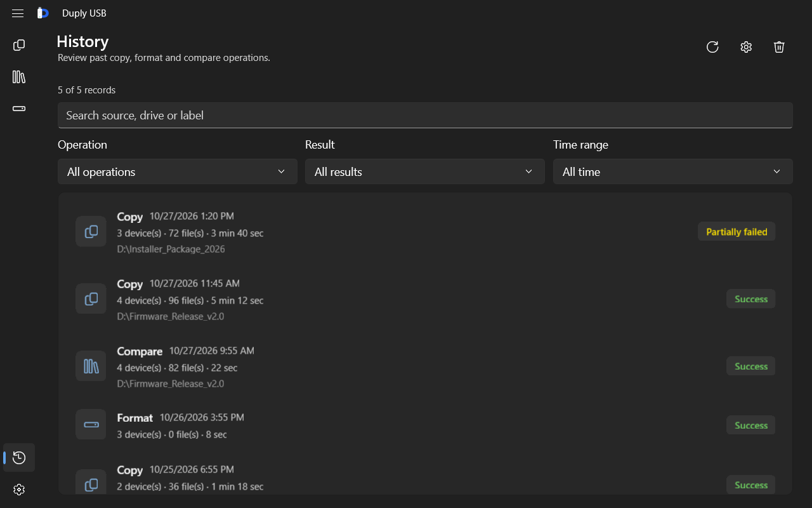Click '3 device(s) · 72 file(s) · 3 min 40 sec'
Image resolution: width=812 pixels, height=508 pixels.
190,233
